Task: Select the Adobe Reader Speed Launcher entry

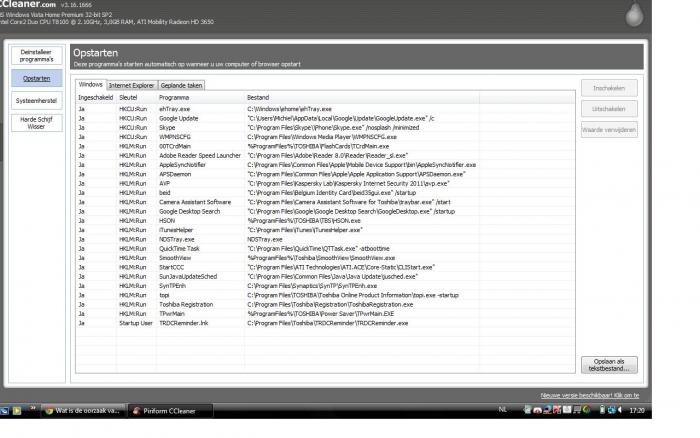Action: pos(325,156)
